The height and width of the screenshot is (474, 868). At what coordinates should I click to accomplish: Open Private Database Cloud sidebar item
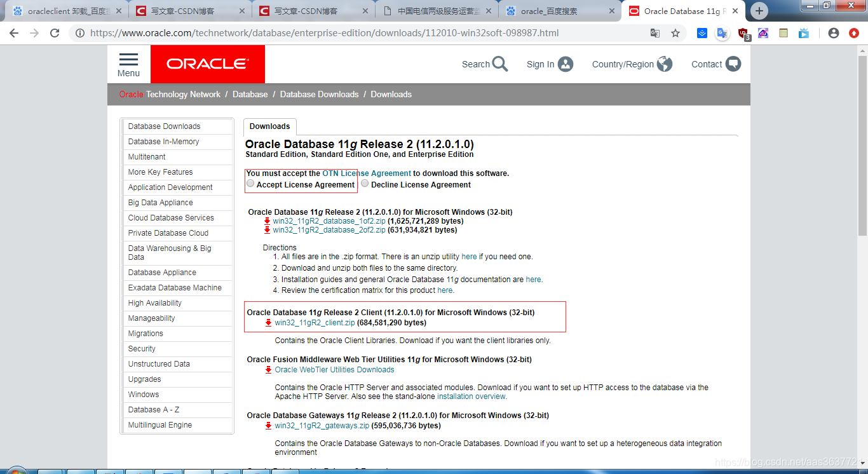point(177,233)
